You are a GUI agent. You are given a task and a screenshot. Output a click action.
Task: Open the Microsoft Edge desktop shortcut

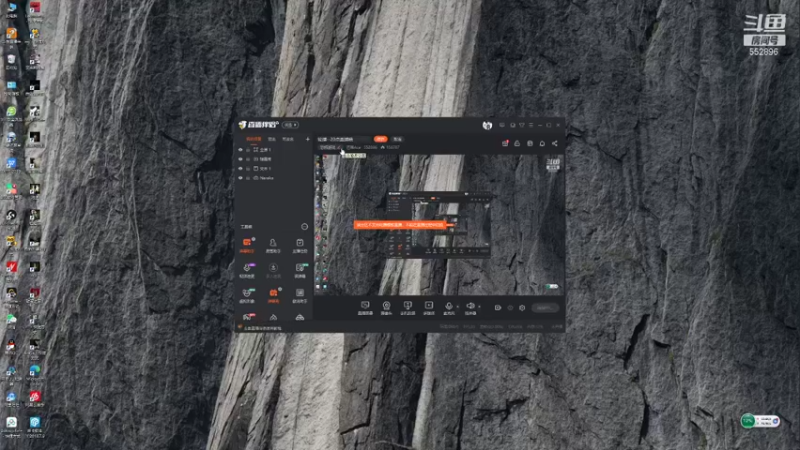(35, 371)
